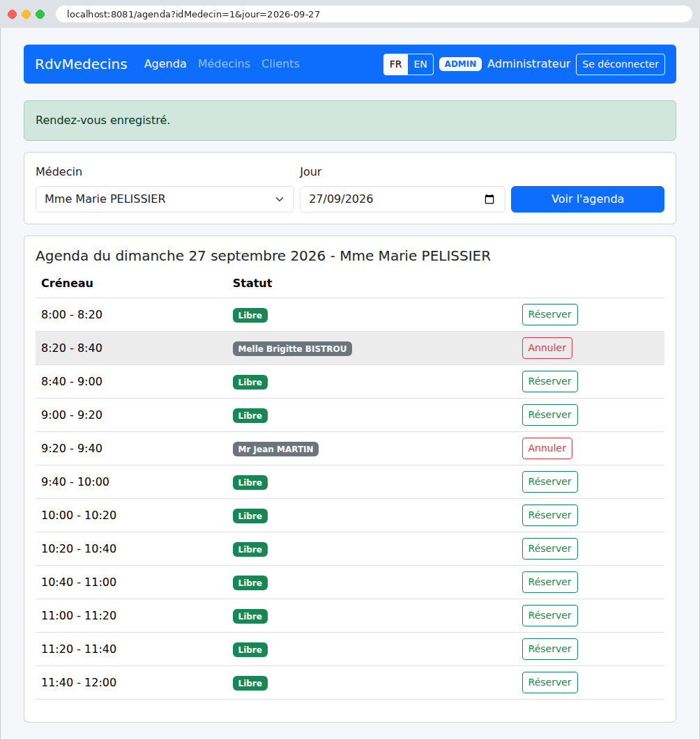The height and width of the screenshot is (740, 700).
Task: Click the Libre badge for 11:40 - 12:00
Action: 250,684
